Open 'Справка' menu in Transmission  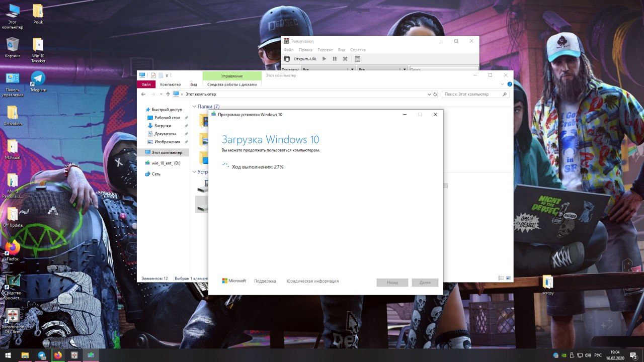[358, 50]
